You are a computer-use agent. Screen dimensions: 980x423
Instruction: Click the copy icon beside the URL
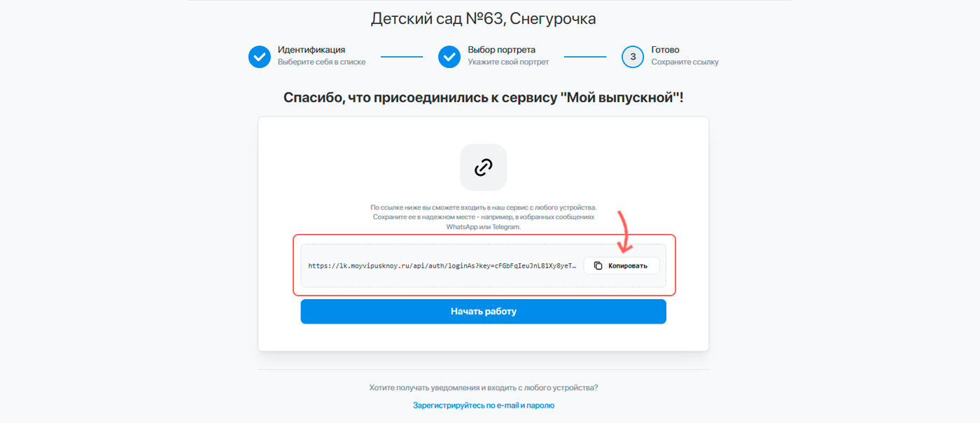pos(598,266)
